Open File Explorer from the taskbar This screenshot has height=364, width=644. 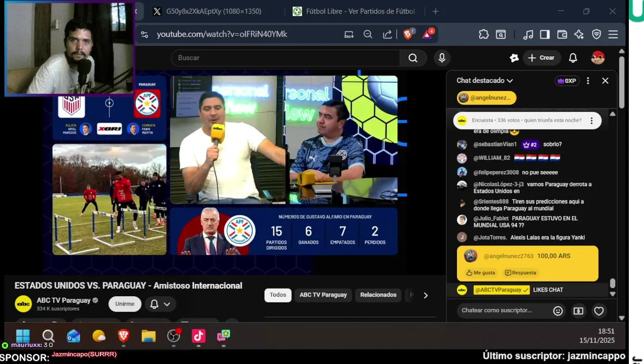148,336
